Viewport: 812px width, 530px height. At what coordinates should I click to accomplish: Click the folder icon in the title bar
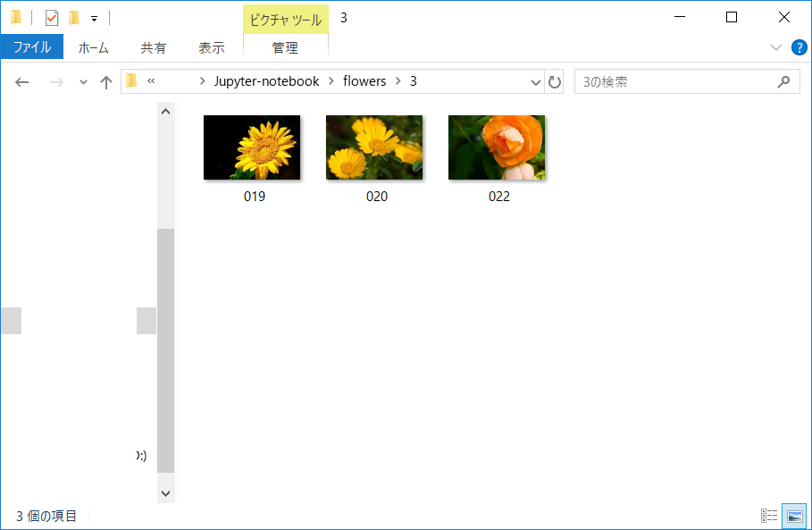pyautogui.click(x=17, y=18)
